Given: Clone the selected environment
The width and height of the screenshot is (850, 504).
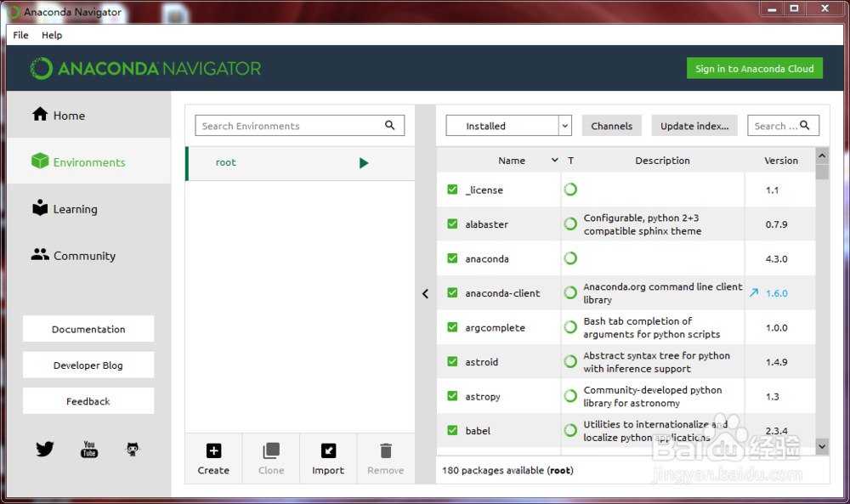Looking at the screenshot, I should click(x=271, y=458).
